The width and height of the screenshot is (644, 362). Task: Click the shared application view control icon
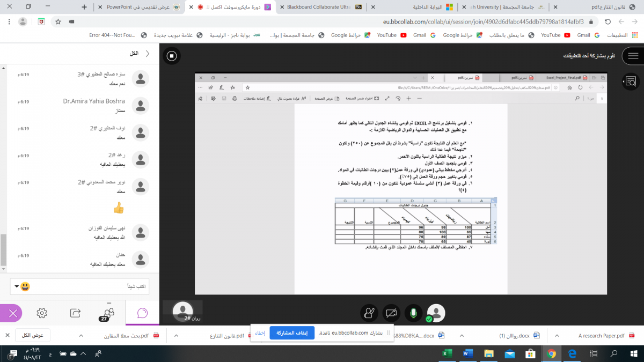point(630,82)
